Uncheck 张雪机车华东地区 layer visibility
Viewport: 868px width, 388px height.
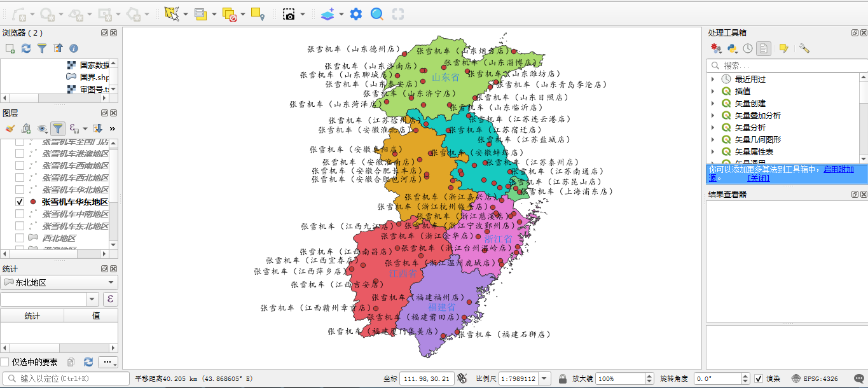[x=20, y=202]
